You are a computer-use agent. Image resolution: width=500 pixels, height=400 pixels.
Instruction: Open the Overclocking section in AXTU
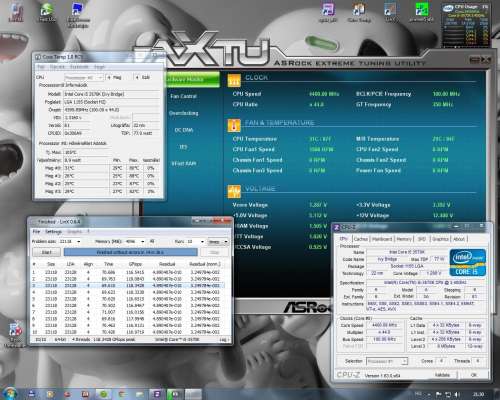pyautogui.click(x=183, y=113)
